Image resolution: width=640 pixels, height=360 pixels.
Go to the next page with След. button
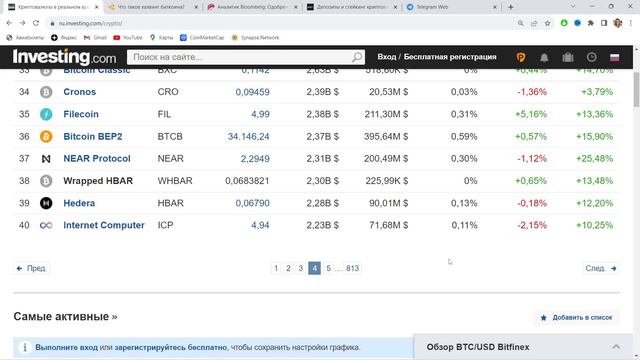(601, 268)
